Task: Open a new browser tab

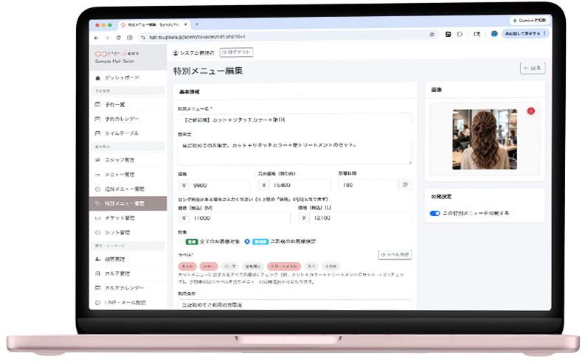Action: pos(196,24)
